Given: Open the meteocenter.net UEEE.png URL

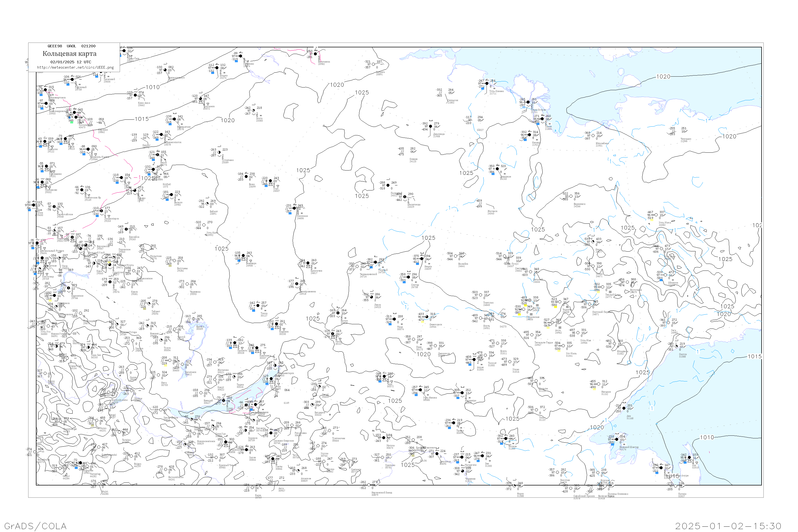Looking at the screenshot, I should [75, 68].
